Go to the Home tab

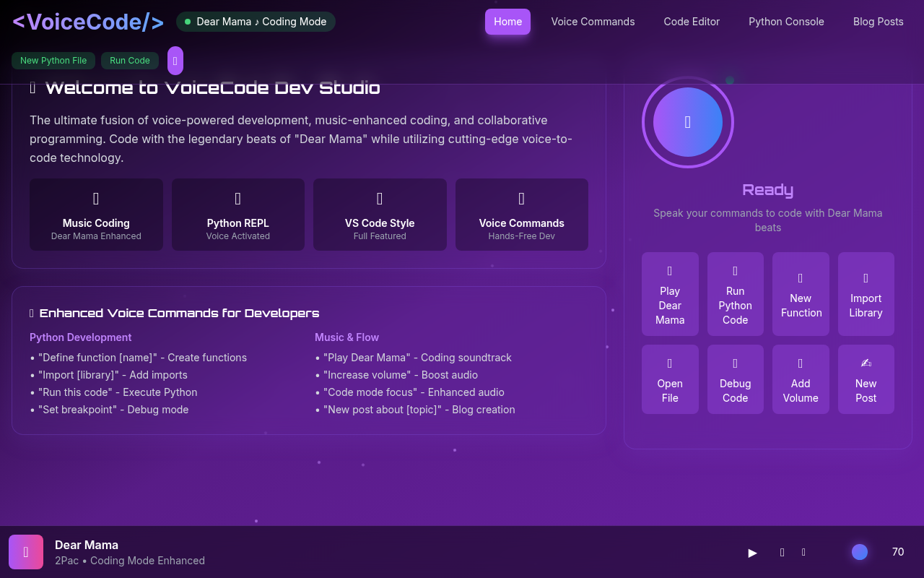pyautogui.click(x=507, y=22)
